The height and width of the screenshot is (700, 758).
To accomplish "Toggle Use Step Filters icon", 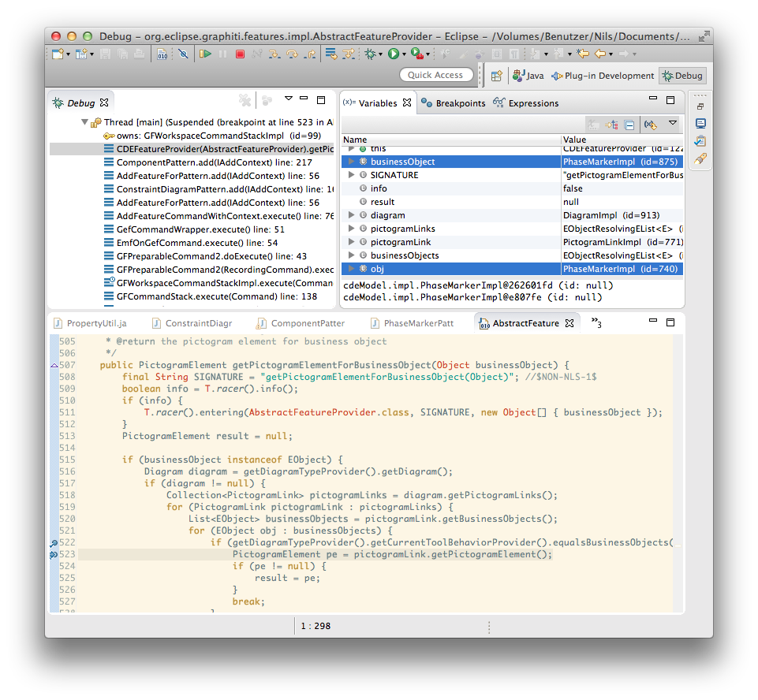I will coord(349,54).
